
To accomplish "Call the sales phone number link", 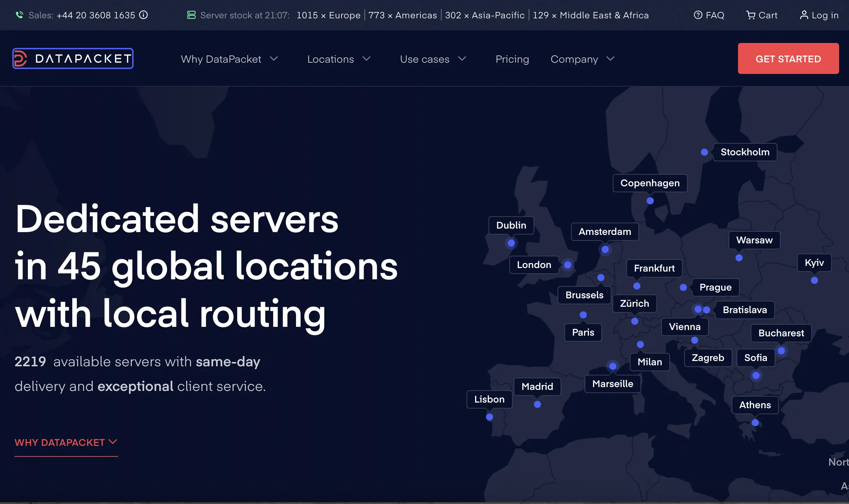I will [x=96, y=15].
